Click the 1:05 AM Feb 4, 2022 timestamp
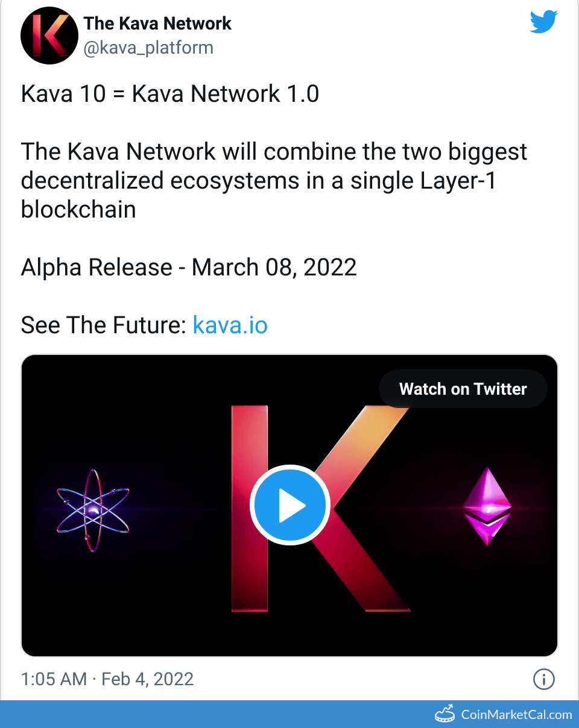Image resolution: width=579 pixels, height=728 pixels. pyautogui.click(x=107, y=679)
